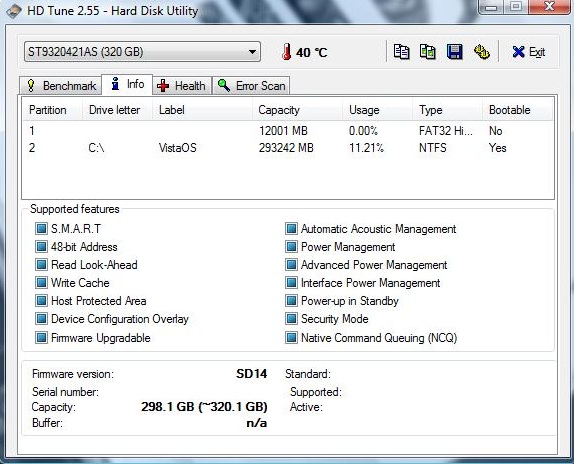Click Automatic Acoustic Management checkbox
574x464 pixels.
(x=291, y=229)
